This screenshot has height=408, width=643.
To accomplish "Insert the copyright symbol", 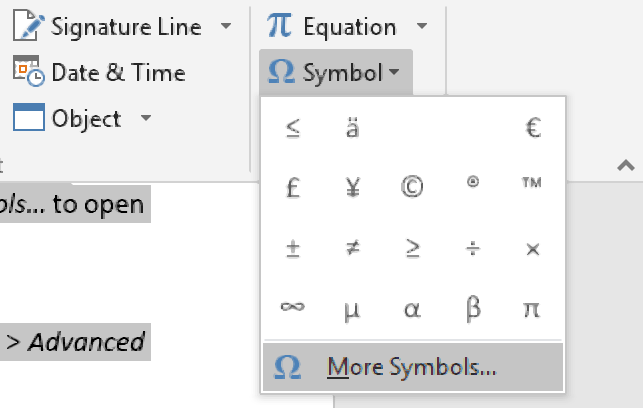I will 412,188.
